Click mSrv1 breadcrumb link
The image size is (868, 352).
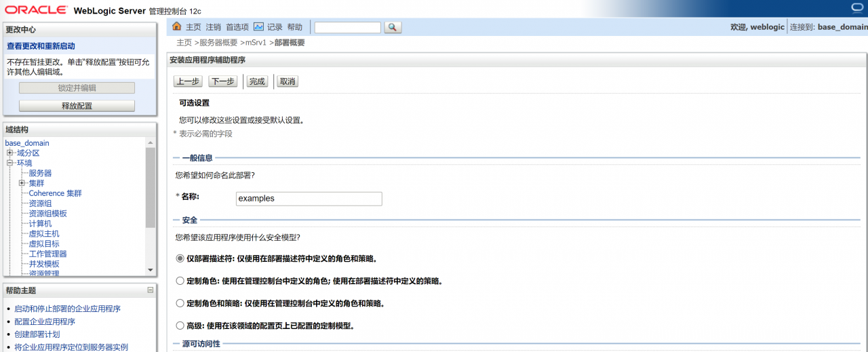[x=256, y=43]
